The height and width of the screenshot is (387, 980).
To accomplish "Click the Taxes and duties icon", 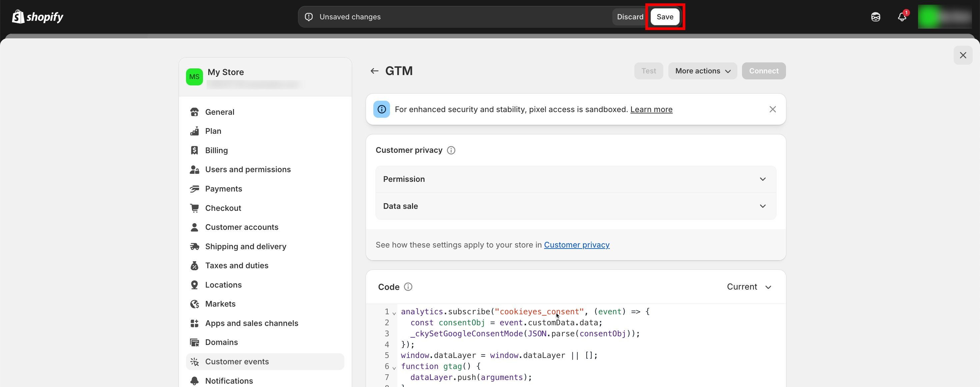I will pyautogui.click(x=194, y=266).
